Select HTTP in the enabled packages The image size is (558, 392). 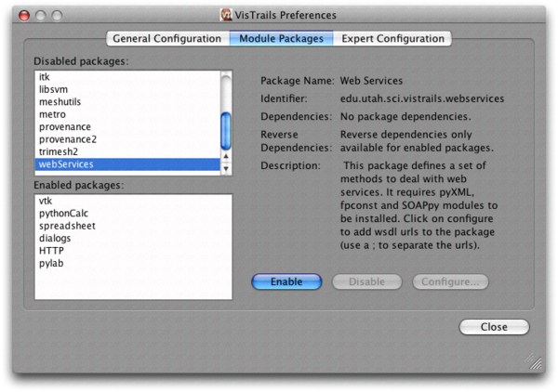[51, 251]
